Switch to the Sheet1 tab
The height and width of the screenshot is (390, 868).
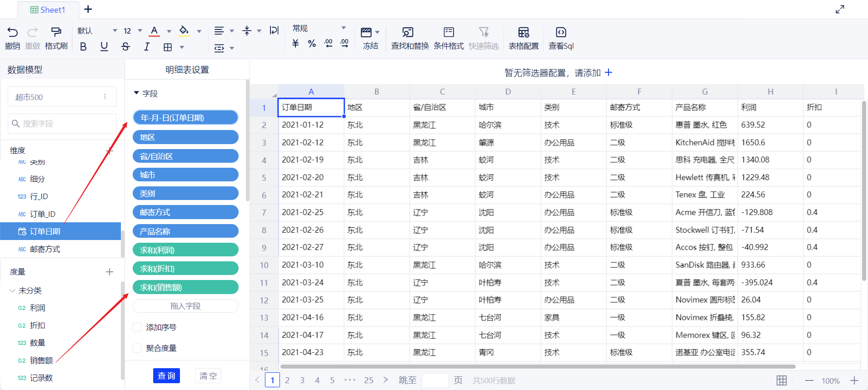pyautogui.click(x=48, y=10)
